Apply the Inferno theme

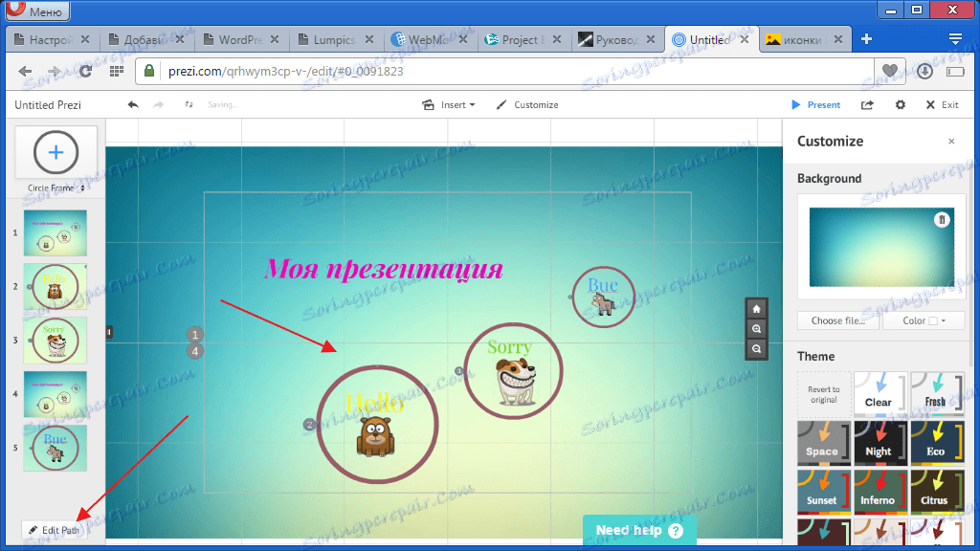pyautogui.click(x=880, y=492)
